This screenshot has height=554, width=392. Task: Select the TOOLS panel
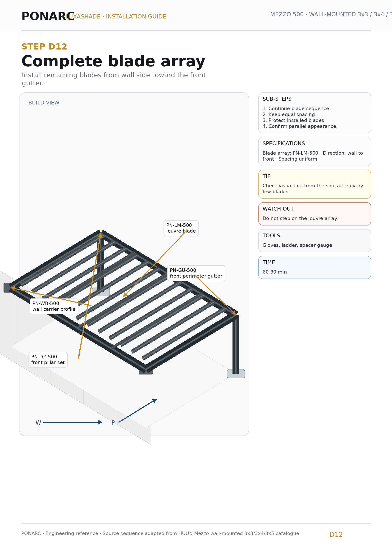(x=315, y=241)
